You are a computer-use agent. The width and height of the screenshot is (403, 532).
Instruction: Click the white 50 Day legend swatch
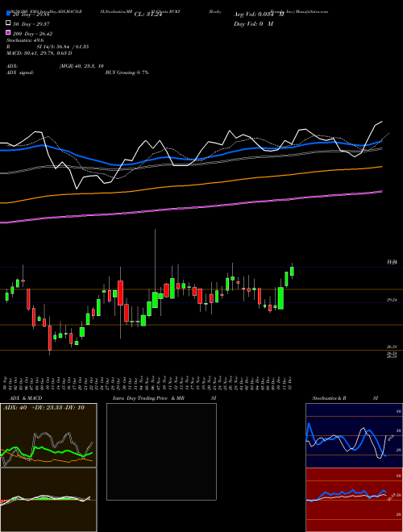pyautogui.click(x=9, y=23)
